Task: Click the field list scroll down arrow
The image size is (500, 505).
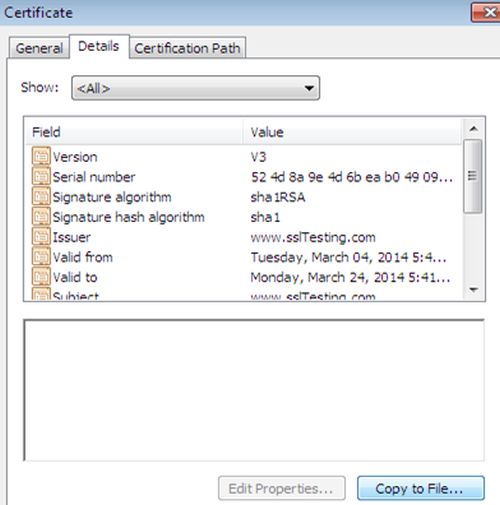Action: [x=473, y=289]
